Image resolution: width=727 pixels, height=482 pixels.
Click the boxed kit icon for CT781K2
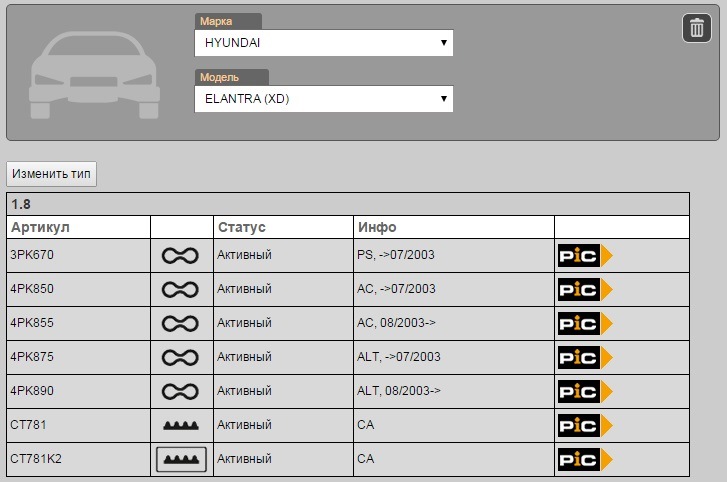181,459
